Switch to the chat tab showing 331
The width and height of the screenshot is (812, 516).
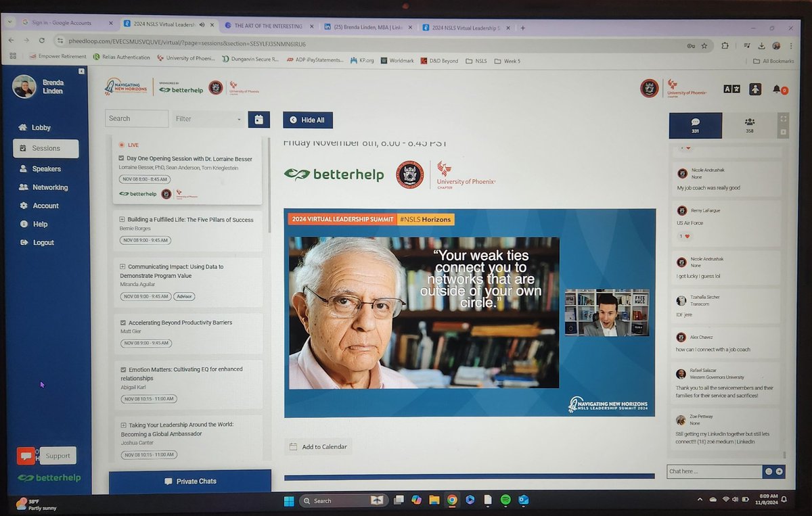click(695, 126)
